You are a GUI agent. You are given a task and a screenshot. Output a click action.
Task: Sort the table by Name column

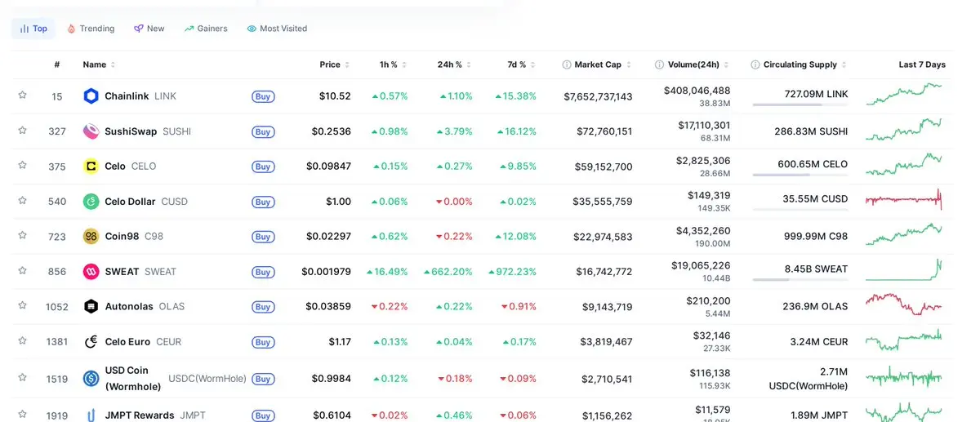pos(99,64)
